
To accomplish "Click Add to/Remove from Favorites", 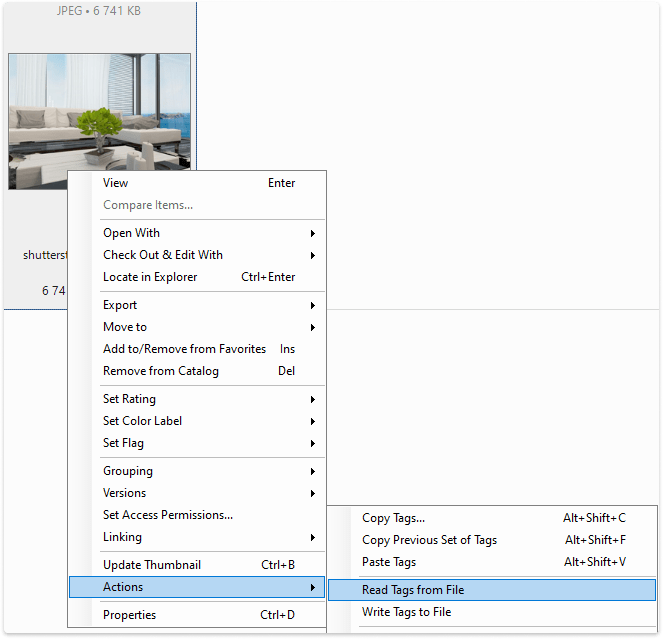I will 184,349.
